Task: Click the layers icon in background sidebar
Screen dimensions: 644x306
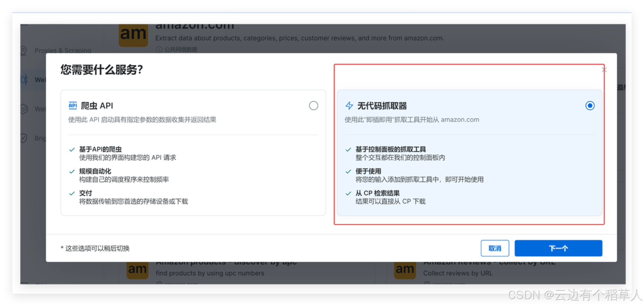Action: (24, 109)
